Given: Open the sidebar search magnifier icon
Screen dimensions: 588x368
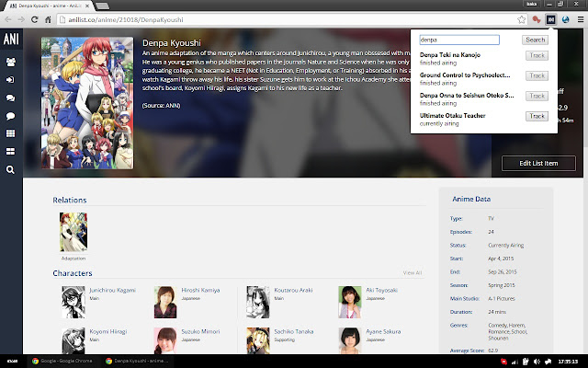Looking at the screenshot, I should pos(10,169).
